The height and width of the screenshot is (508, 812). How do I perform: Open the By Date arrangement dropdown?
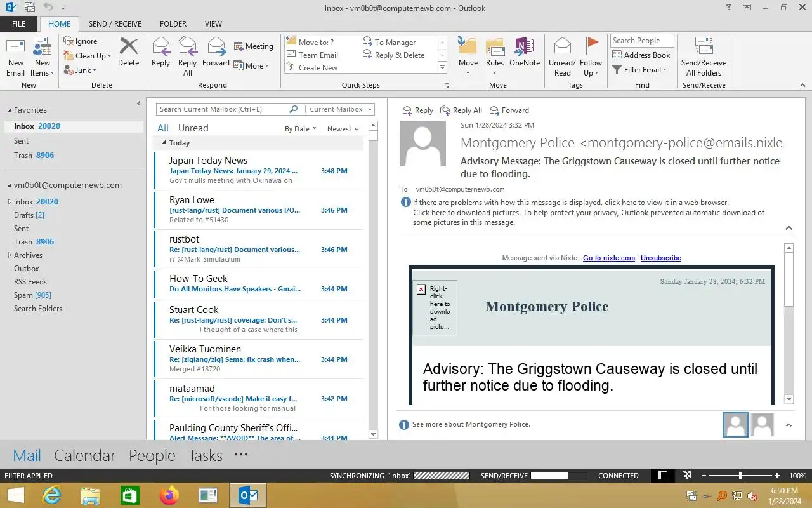[300, 129]
